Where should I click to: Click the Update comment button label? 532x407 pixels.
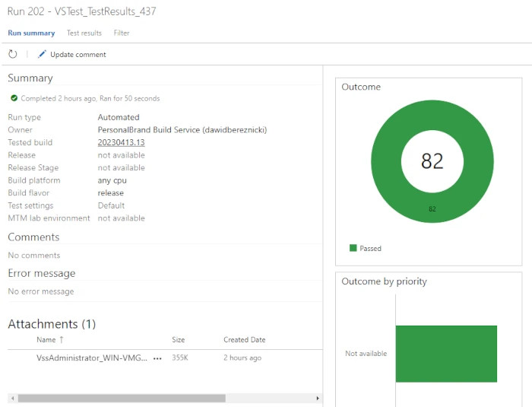[78, 54]
